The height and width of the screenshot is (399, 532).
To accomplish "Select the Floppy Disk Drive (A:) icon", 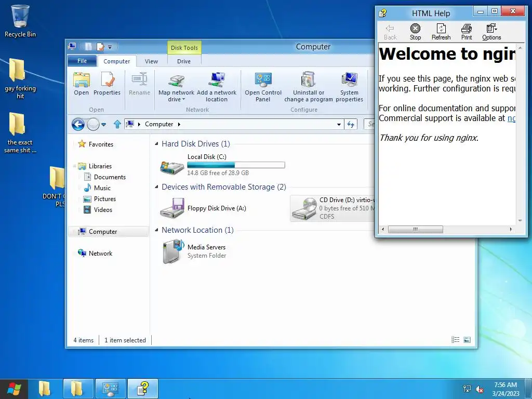I will tap(172, 208).
